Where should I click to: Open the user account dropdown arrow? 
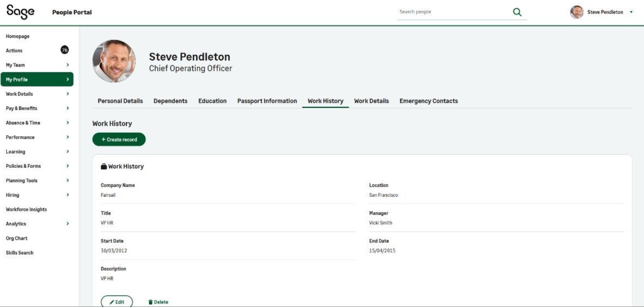pos(631,12)
